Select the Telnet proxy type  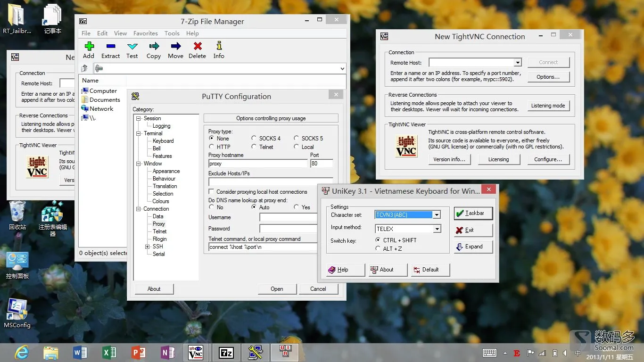pyautogui.click(x=254, y=147)
